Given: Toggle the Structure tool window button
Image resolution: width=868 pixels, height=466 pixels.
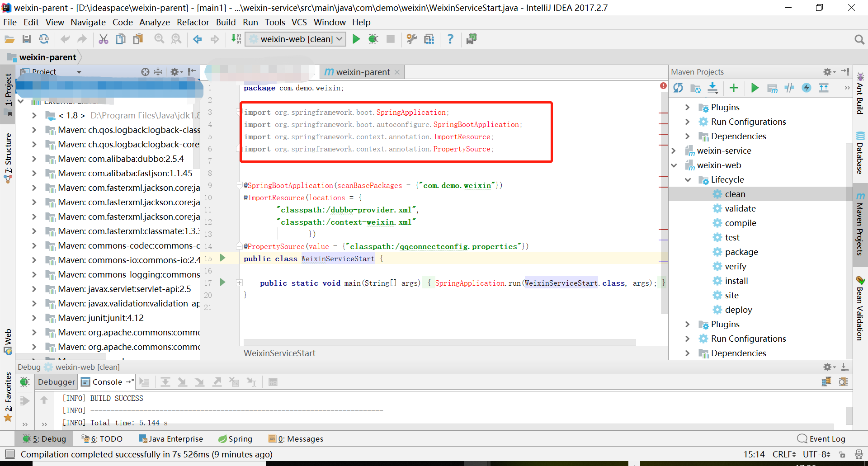Looking at the screenshot, I should click(8, 158).
